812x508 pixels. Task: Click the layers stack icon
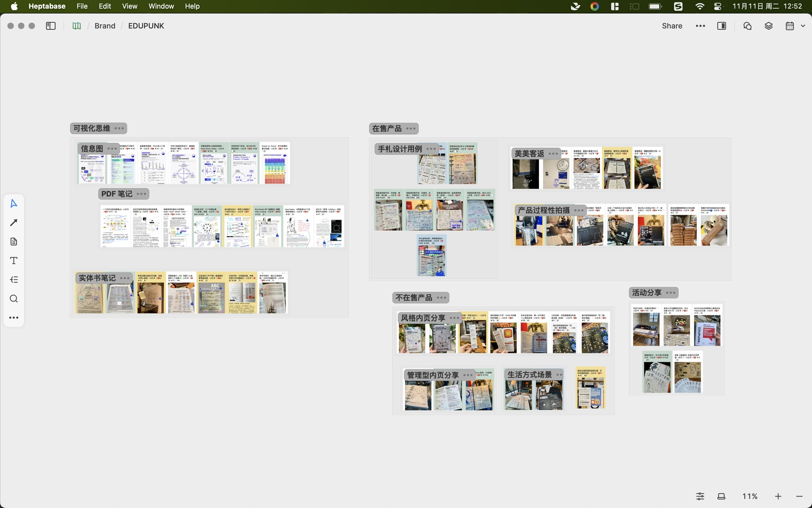[x=769, y=26]
